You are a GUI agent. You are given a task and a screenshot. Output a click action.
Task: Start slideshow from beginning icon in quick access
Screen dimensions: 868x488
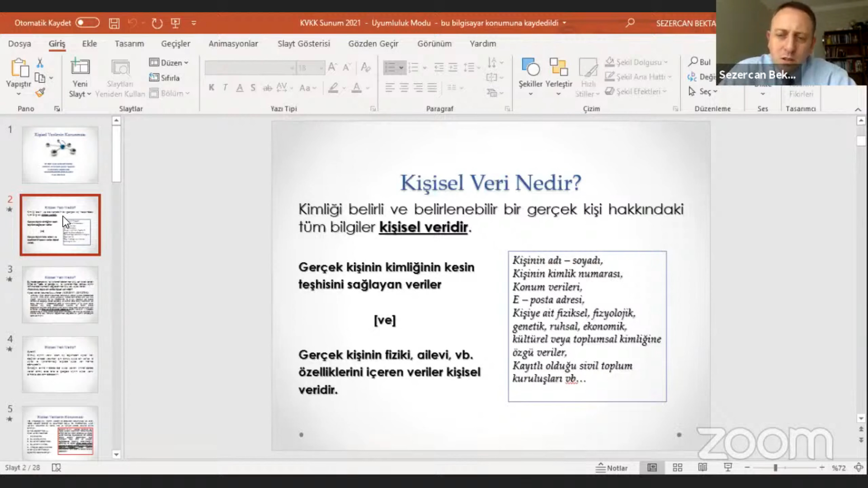coord(175,23)
